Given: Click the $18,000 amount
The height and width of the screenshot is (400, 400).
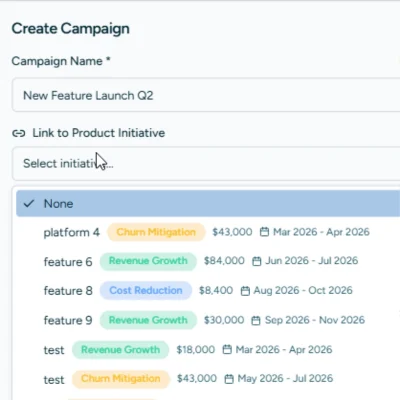Looking at the screenshot, I should click(196, 349).
